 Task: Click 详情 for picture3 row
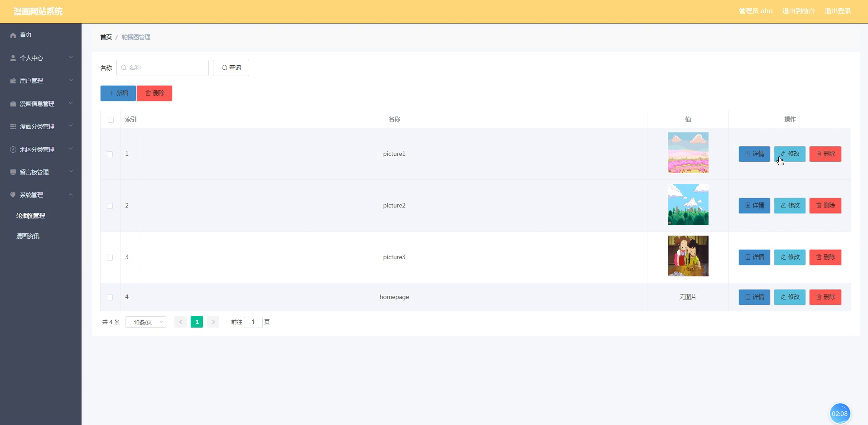click(754, 257)
